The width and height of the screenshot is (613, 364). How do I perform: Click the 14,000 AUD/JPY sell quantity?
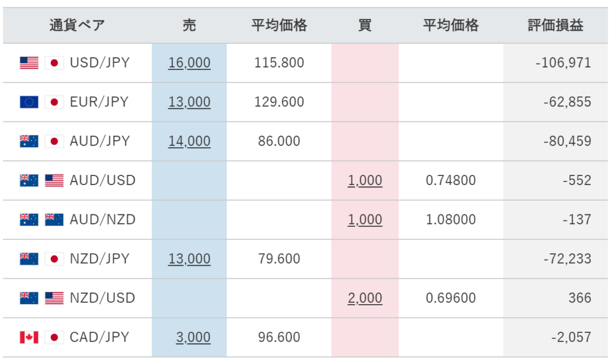tap(189, 141)
